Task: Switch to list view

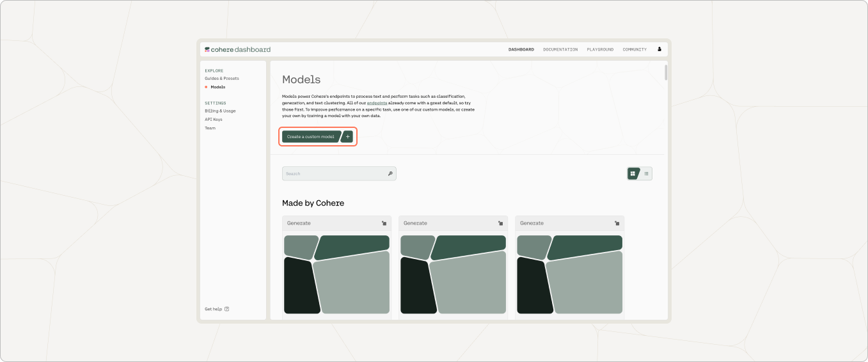Action: coord(646,173)
